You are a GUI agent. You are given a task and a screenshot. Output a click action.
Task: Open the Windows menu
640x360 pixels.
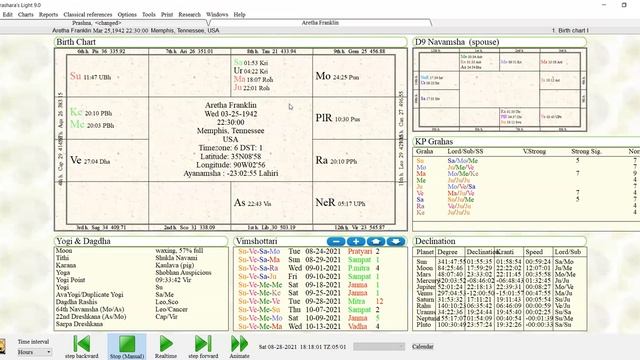(217, 14)
